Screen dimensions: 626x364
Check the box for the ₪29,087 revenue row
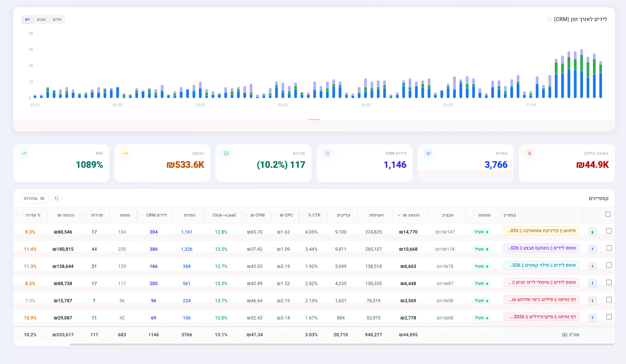coord(609,317)
